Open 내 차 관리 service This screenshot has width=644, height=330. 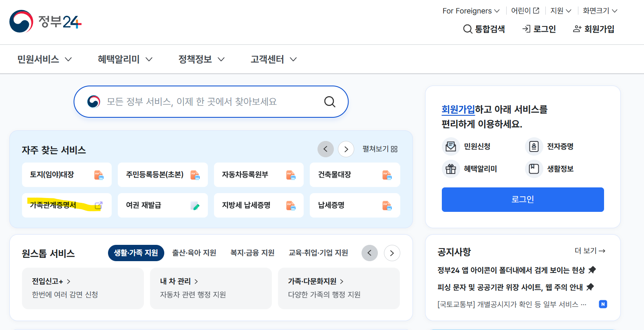[179, 282]
